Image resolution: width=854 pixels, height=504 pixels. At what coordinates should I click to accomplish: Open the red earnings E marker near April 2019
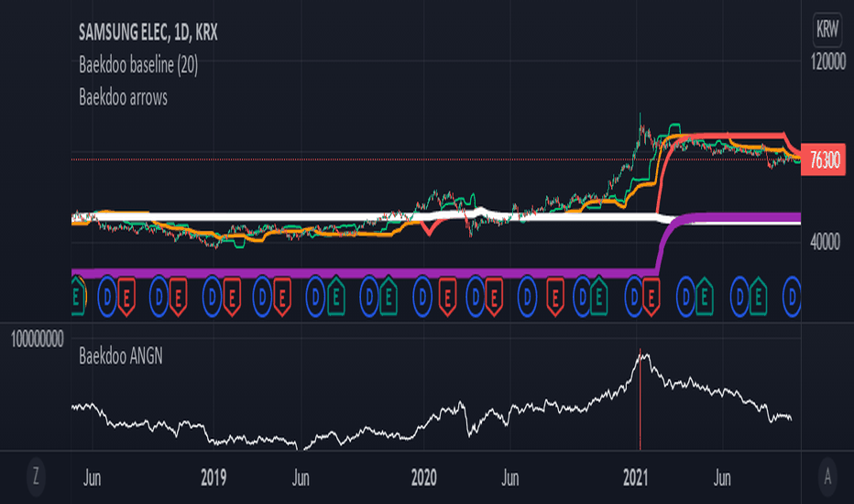[282, 297]
